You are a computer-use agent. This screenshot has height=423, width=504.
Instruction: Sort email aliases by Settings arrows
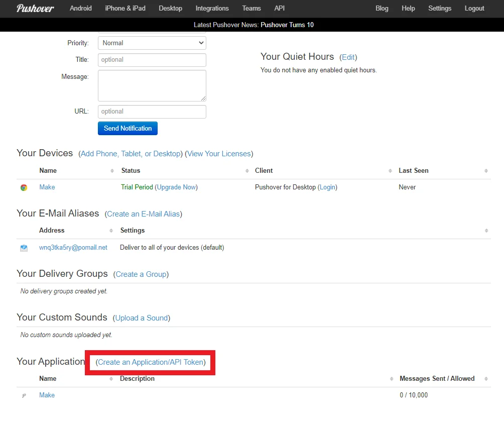pos(486,231)
